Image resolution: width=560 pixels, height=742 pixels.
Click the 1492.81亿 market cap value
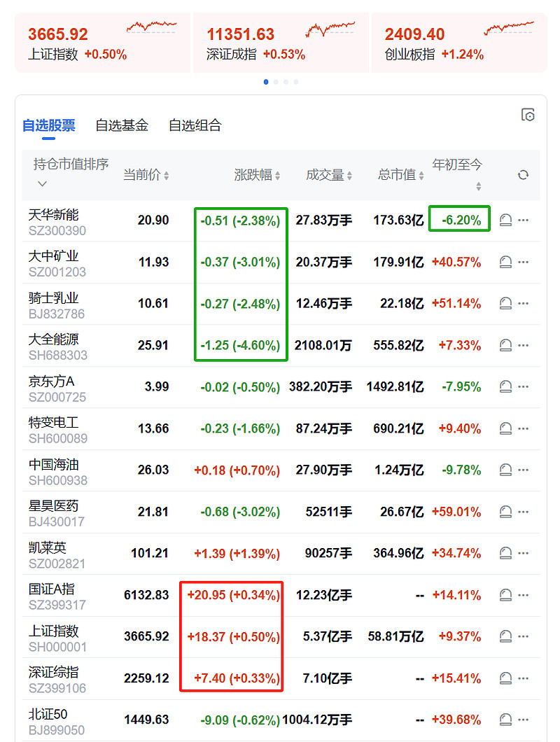395,387
